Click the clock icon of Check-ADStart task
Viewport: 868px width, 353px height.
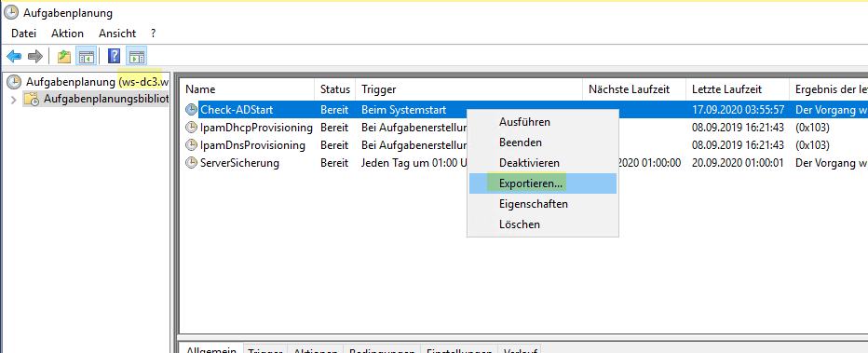click(x=191, y=110)
